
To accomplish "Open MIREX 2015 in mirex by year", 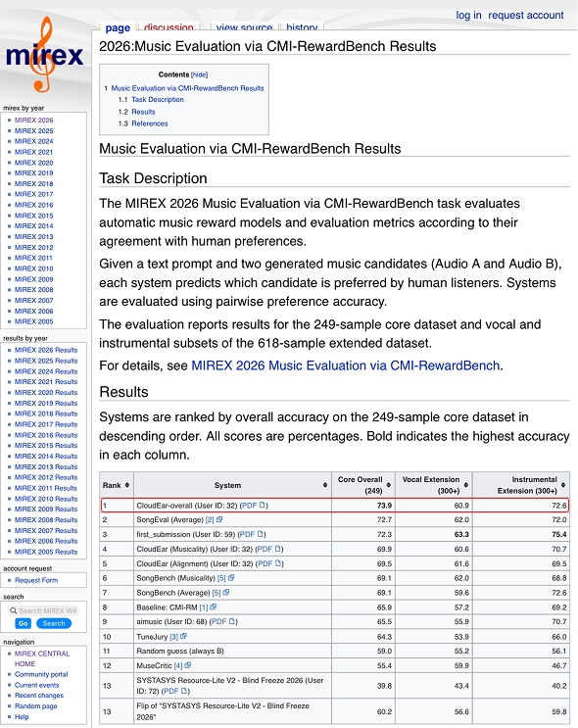I will [x=34, y=216].
